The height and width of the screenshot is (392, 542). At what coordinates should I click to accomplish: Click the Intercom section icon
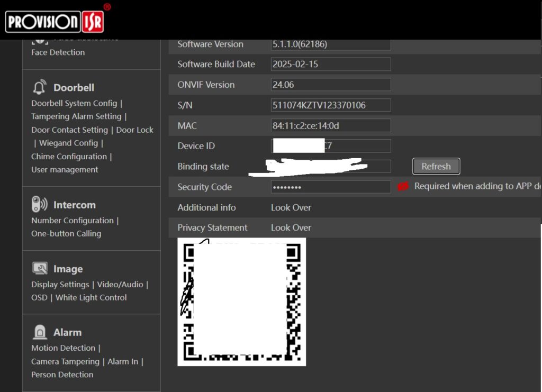(x=39, y=205)
